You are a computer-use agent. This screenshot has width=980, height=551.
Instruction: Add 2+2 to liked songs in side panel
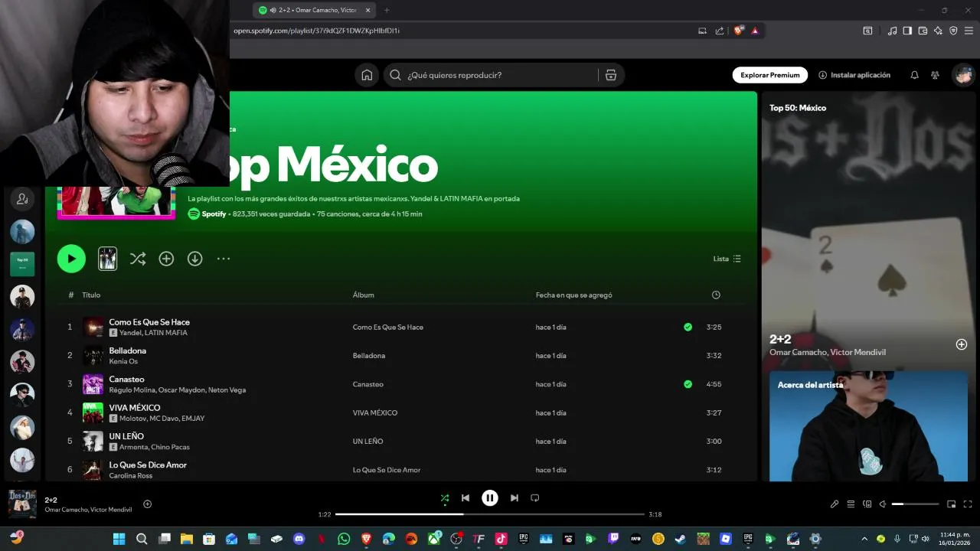click(962, 344)
